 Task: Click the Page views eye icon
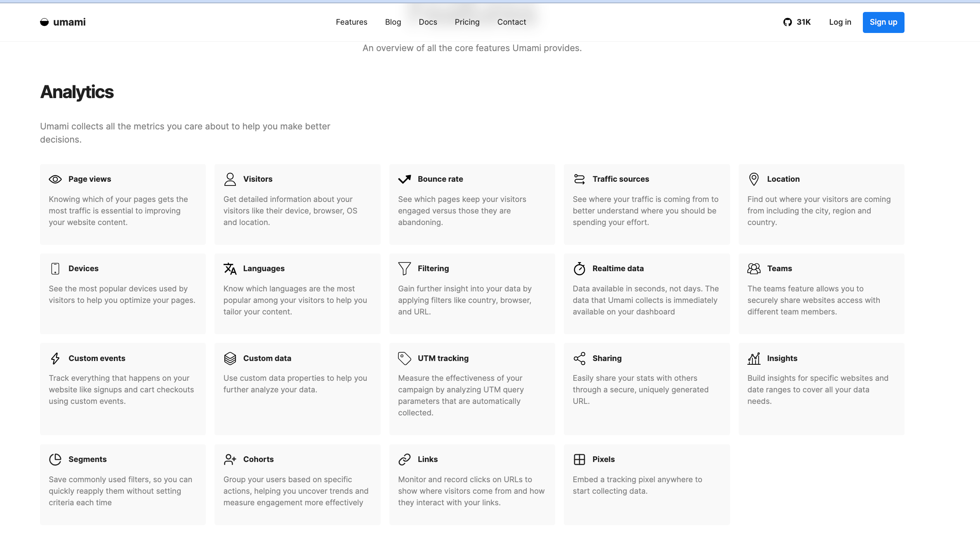(x=55, y=179)
